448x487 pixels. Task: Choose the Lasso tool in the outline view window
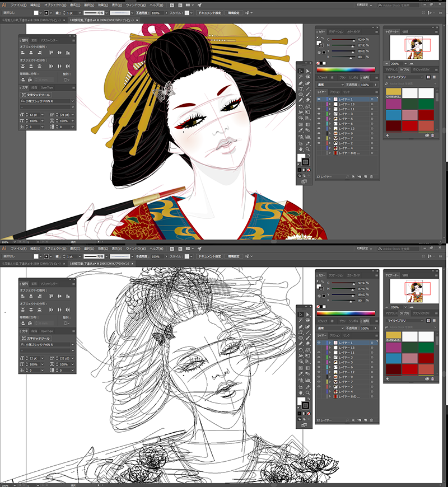coord(307,321)
